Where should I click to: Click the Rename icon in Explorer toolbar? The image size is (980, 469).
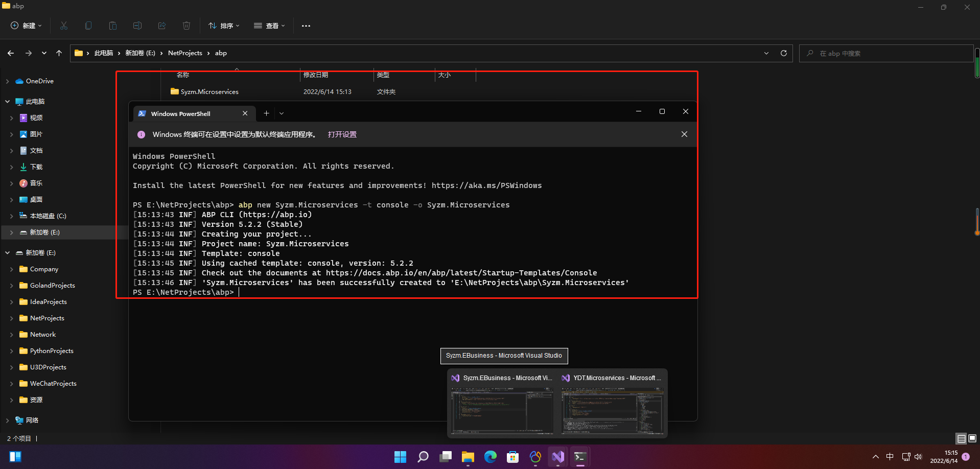[x=137, y=26]
